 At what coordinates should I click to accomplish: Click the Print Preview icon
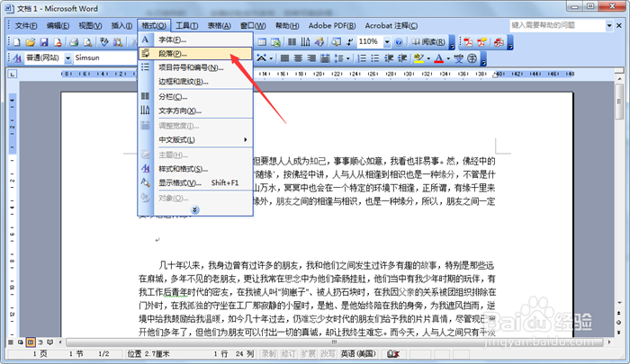point(87,42)
